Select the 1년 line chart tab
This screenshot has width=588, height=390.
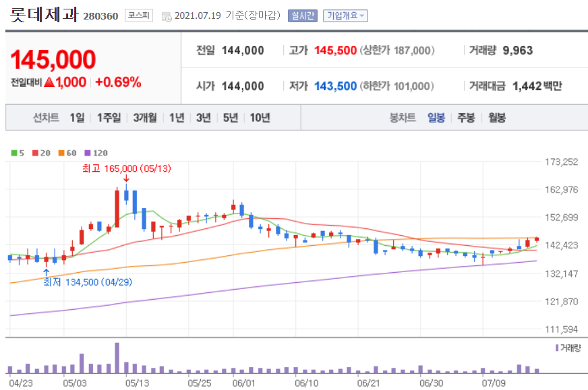(x=177, y=118)
